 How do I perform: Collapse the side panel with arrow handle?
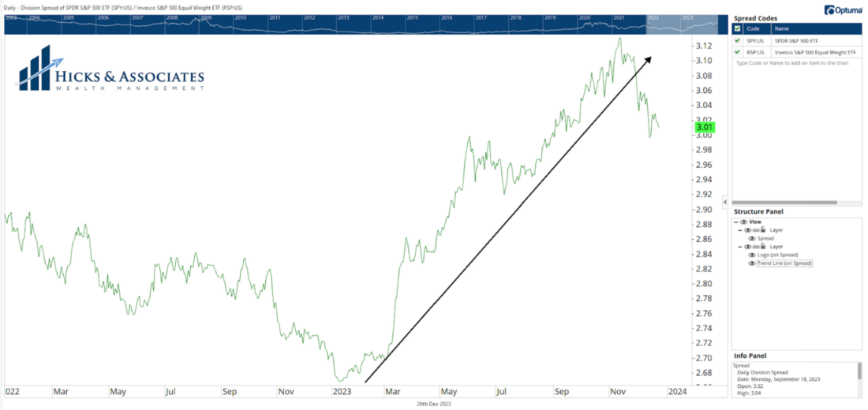click(725, 203)
